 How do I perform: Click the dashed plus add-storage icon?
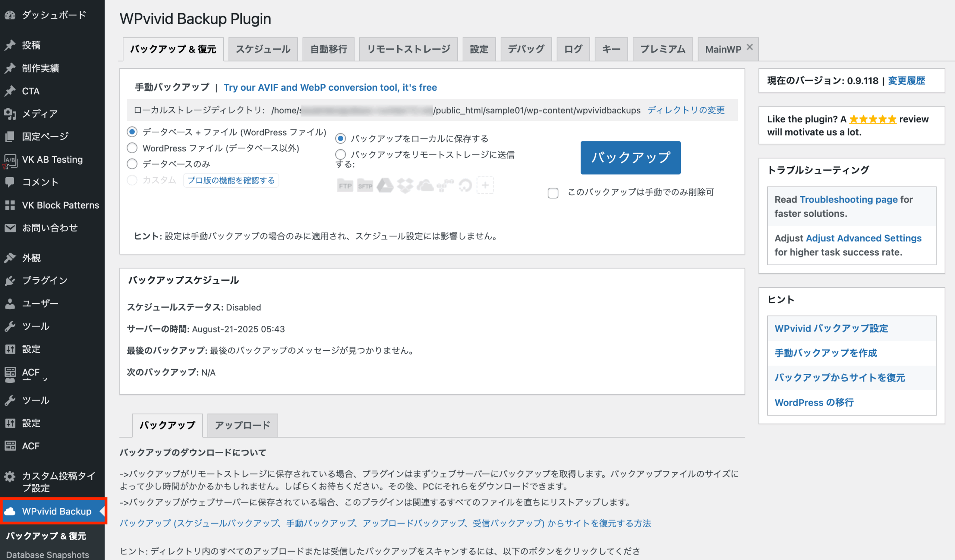pyautogui.click(x=485, y=185)
